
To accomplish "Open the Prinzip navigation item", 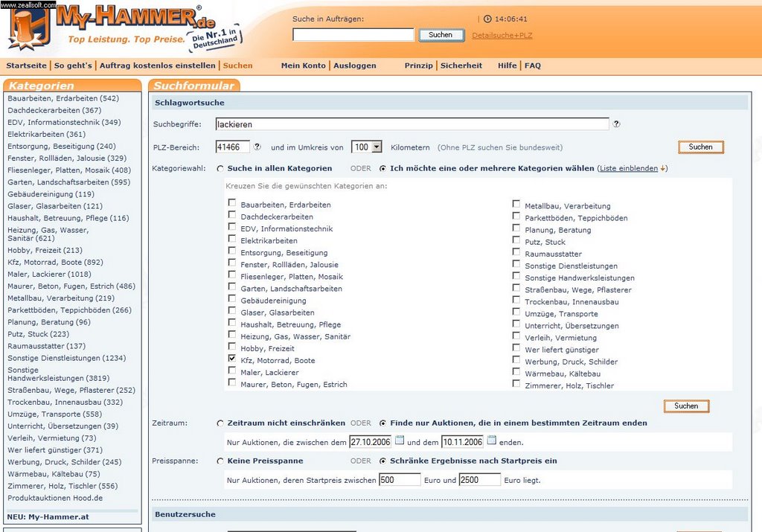I will click(418, 65).
